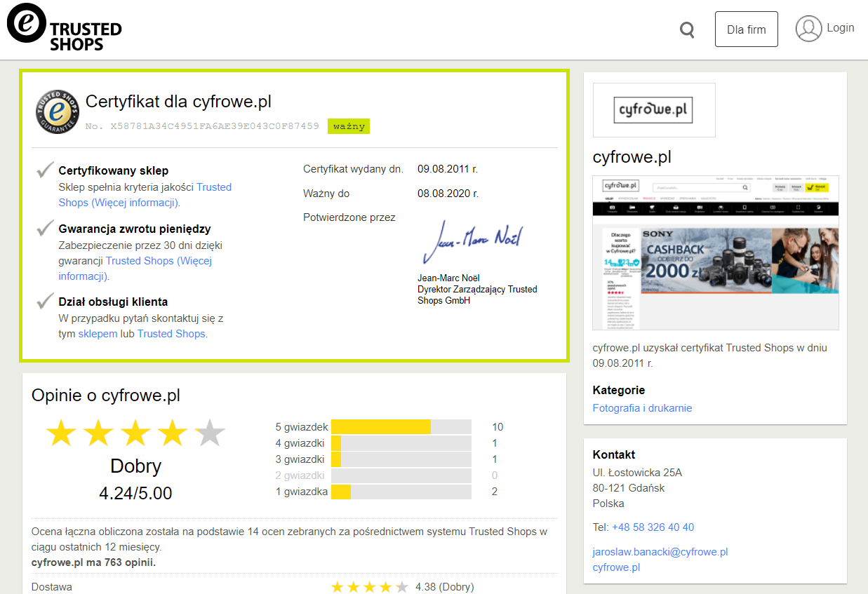Click the cyfrowe.pl title under the shop logo
The image size is (868, 594).
coord(632,156)
